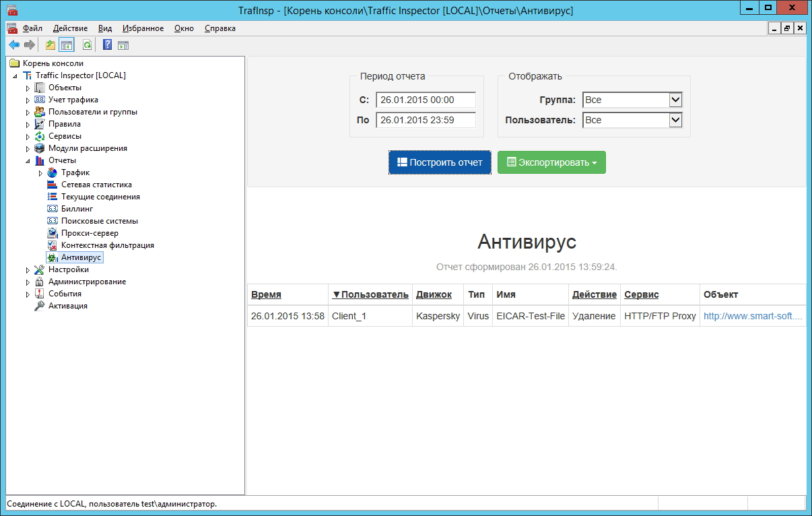Click the Трафик pie chart icon
The width and height of the screenshot is (812, 516).
[x=53, y=172]
